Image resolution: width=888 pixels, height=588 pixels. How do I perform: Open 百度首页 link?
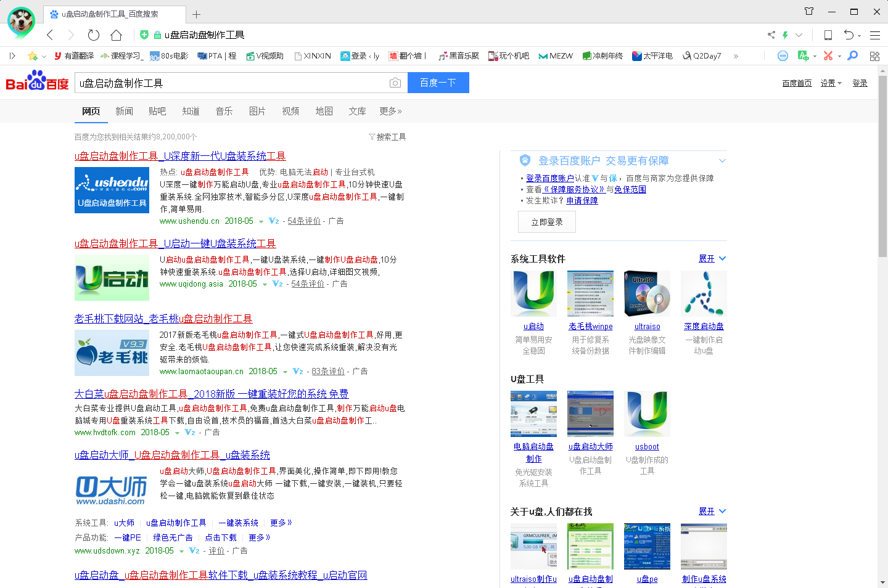coord(797,83)
